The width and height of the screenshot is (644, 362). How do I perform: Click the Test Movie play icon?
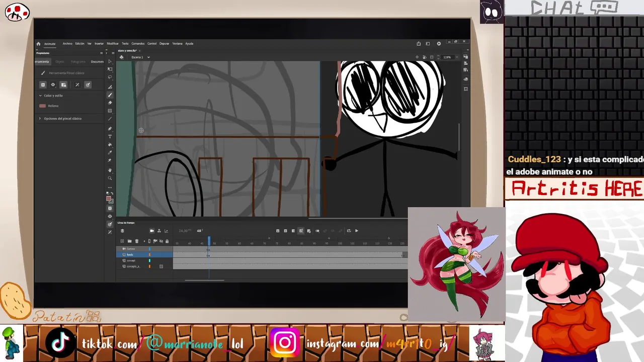click(x=439, y=44)
